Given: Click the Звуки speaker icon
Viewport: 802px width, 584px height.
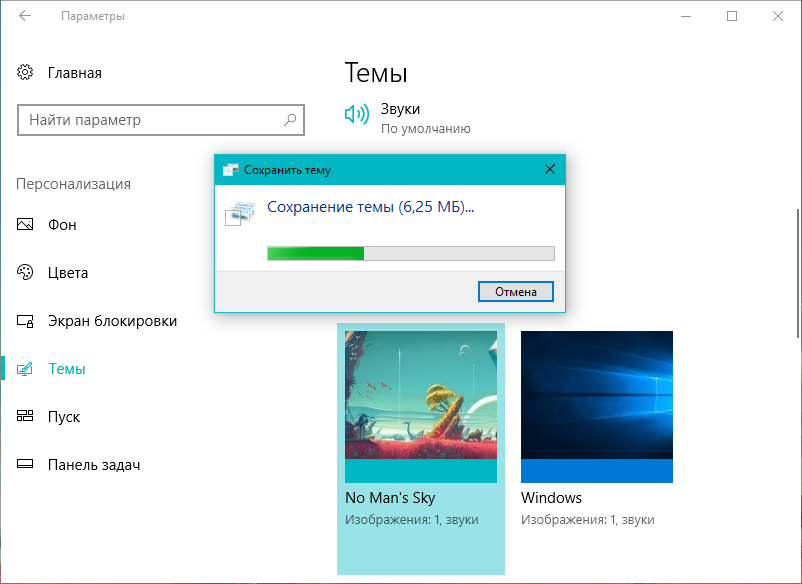Looking at the screenshot, I should (x=357, y=114).
